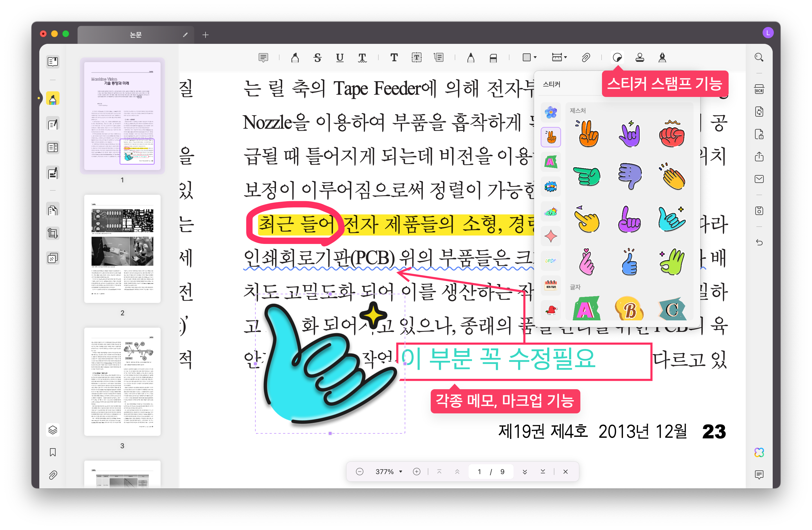
Task: Open a new tab with plus button
Action: (206, 35)
